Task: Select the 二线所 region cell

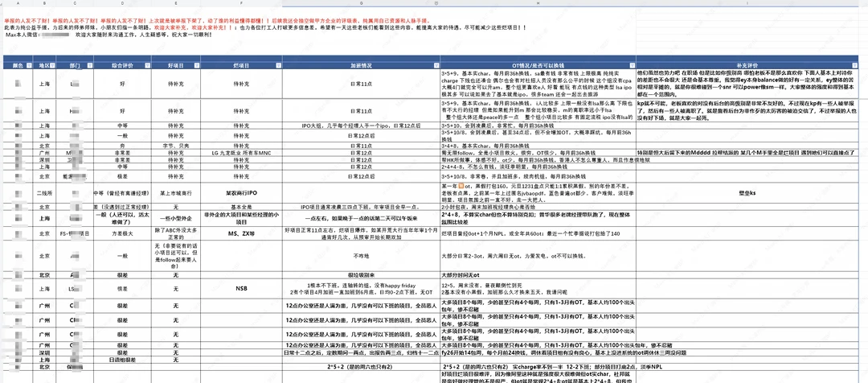Action: click(x=43, y=194)
